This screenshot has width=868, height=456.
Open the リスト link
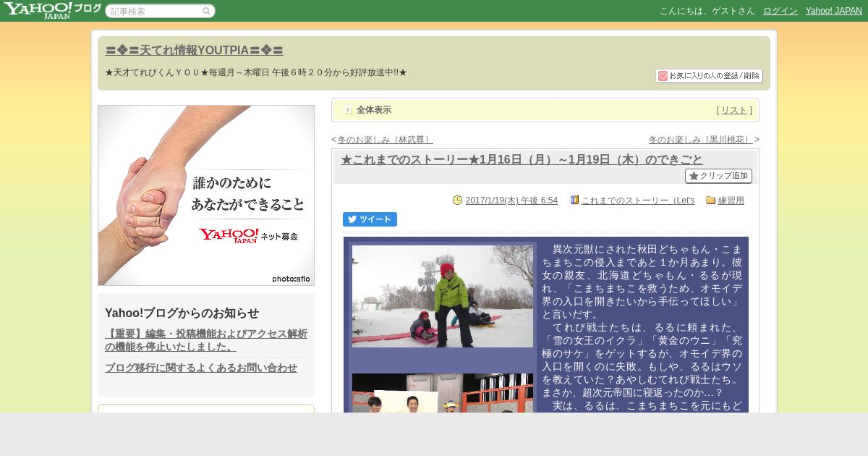point(734,110)
